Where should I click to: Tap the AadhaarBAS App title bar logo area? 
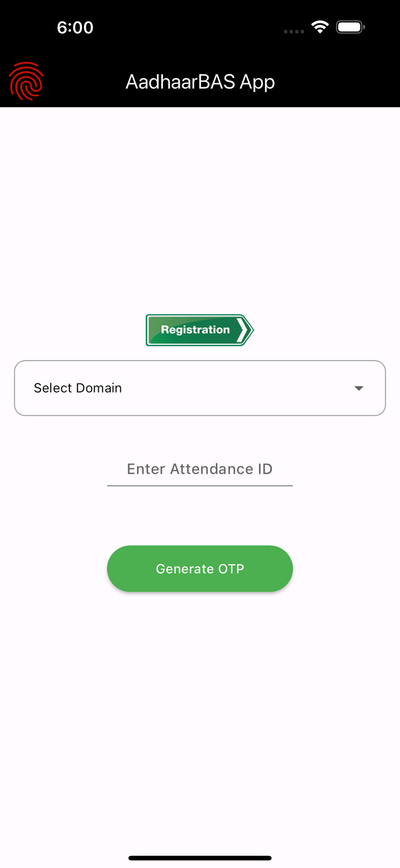click(x=25, y=81)
